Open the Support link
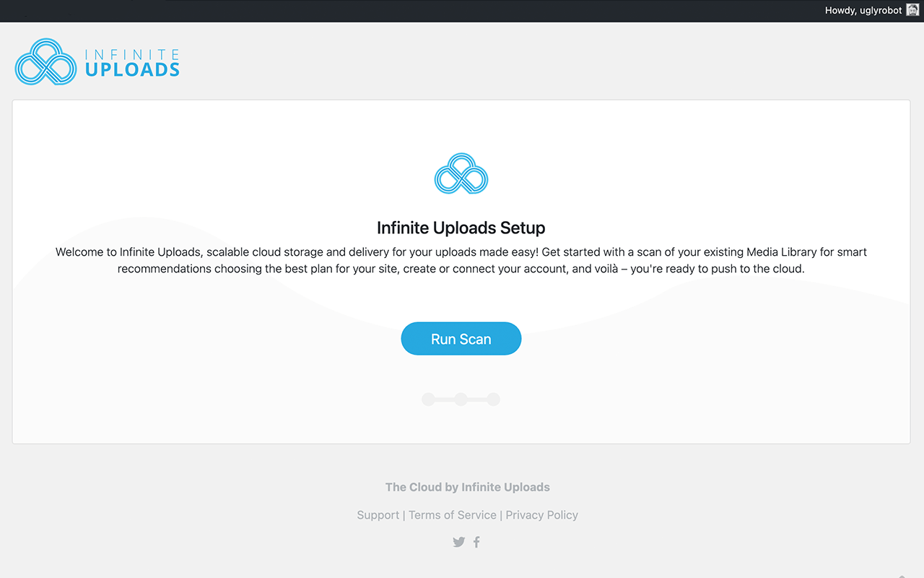This screenshot has width=924, height=578. click(378, 515)
